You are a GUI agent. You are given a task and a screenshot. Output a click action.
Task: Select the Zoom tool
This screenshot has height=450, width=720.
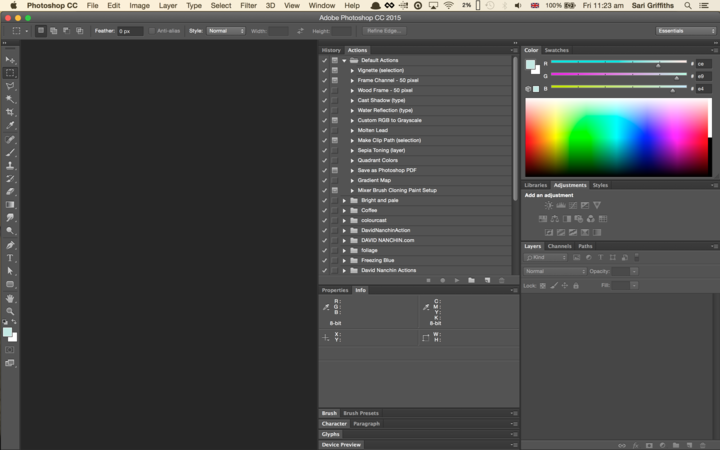[10, 311]
